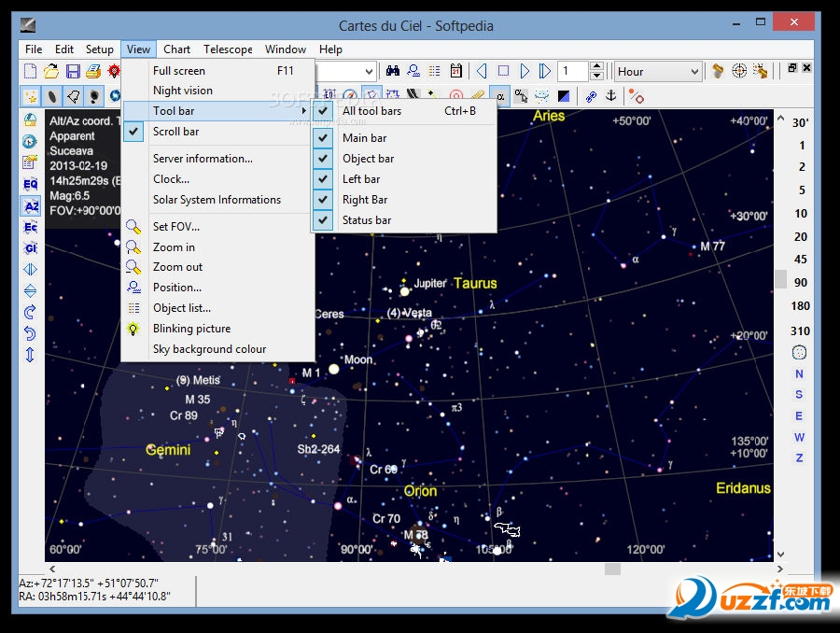The image size is (840, 633).
Task: Flip chart vertically in left bar
Action: pos(31,291)
